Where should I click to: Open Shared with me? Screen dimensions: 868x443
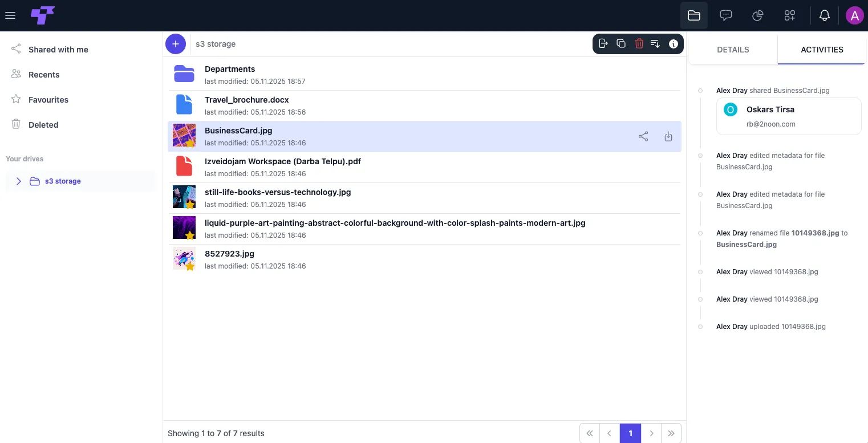[x=58, y=50]
